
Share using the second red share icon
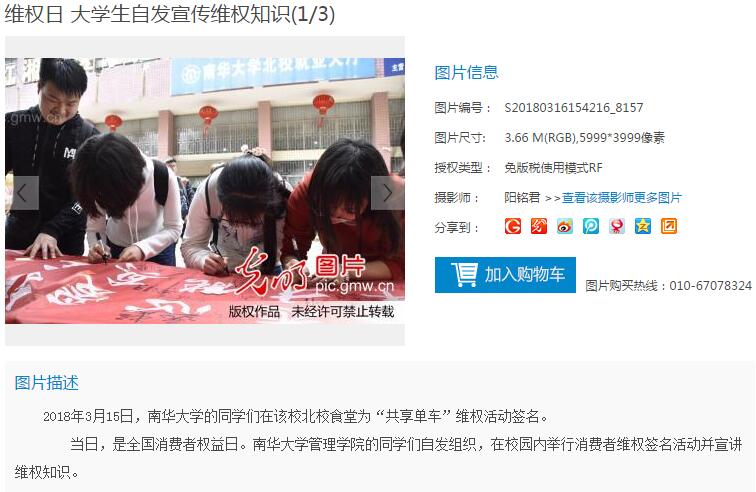[539, 226]
